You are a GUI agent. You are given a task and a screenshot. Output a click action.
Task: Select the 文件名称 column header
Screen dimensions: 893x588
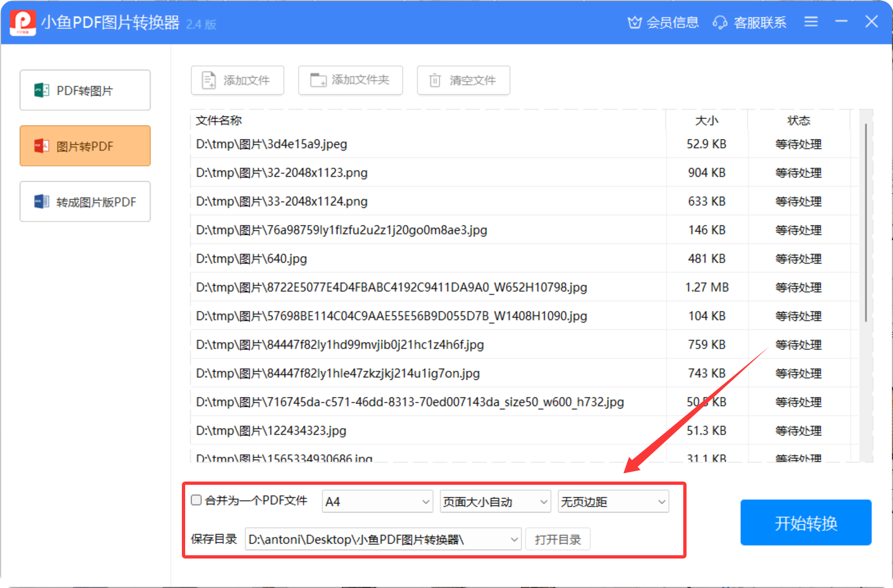(x=218, y=121)
